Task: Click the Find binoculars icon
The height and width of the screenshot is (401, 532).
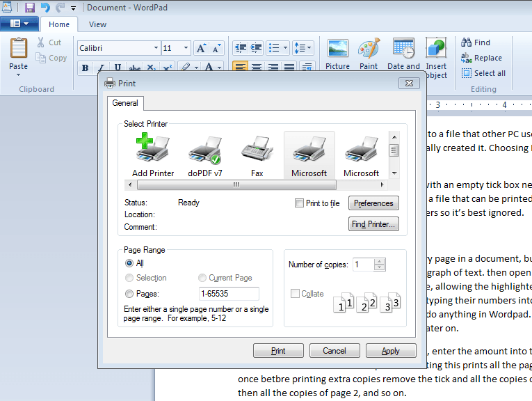Action: [466, 42]
